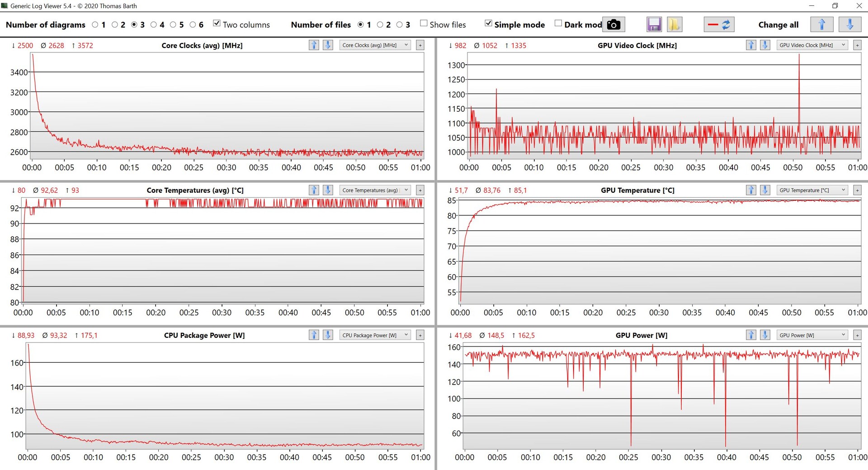Click down arrow for GPU Temperature diagram
This screenshot has width=868, height=470.
tap(765, 190)
